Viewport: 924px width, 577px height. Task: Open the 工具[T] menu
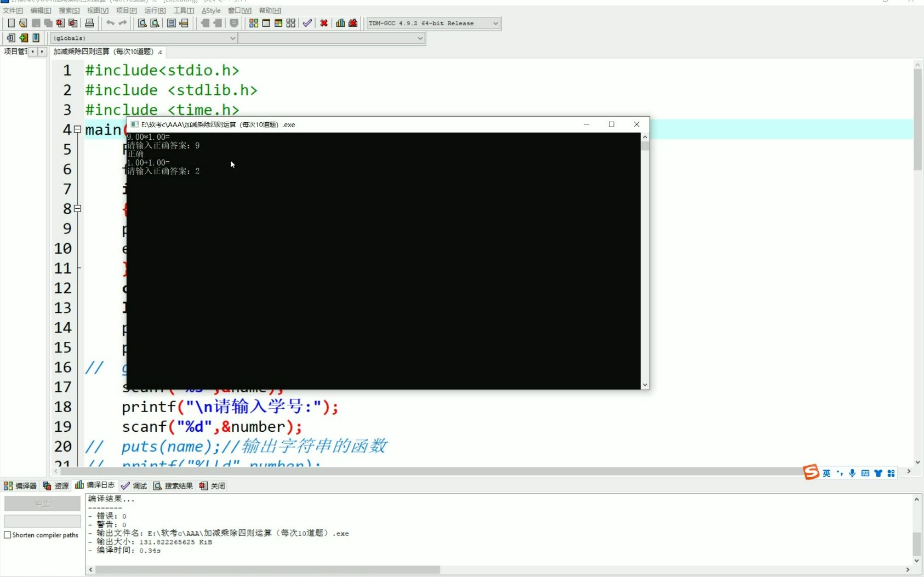click(x=184, y=10)
